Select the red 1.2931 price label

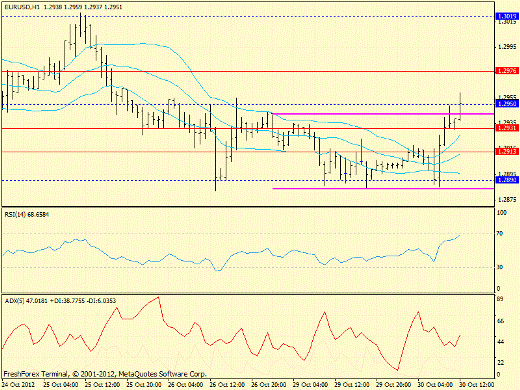[508, 128]
